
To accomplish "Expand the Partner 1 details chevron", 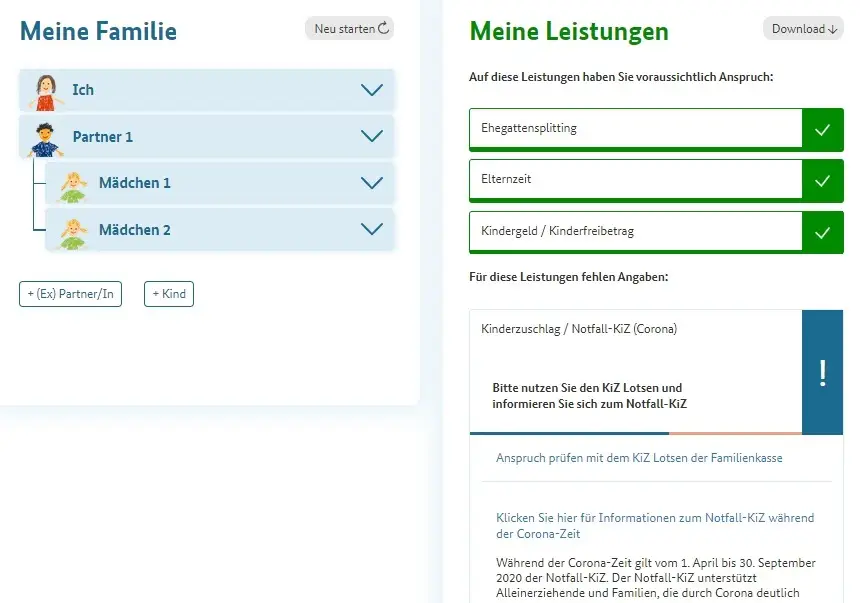I will pyautogui.click(x=371, y=137).
